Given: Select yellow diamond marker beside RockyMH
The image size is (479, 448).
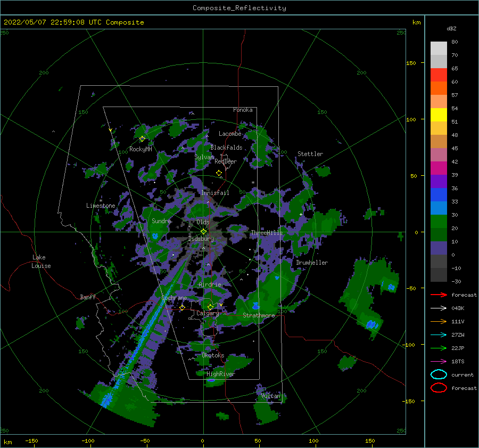Looking at the screenshot, I should pos(142,139).
